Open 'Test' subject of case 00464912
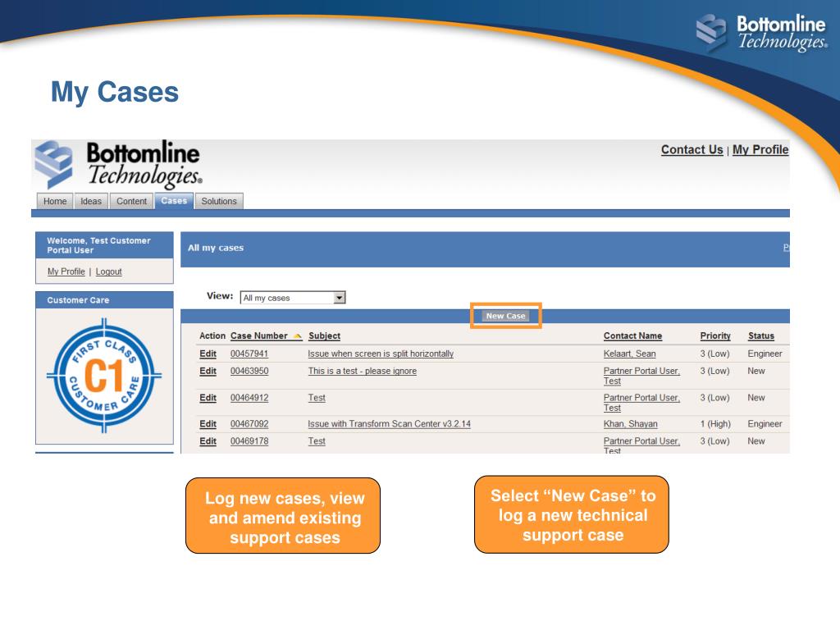The width and height of the screenshot is (840, 630). pos(317,398)
